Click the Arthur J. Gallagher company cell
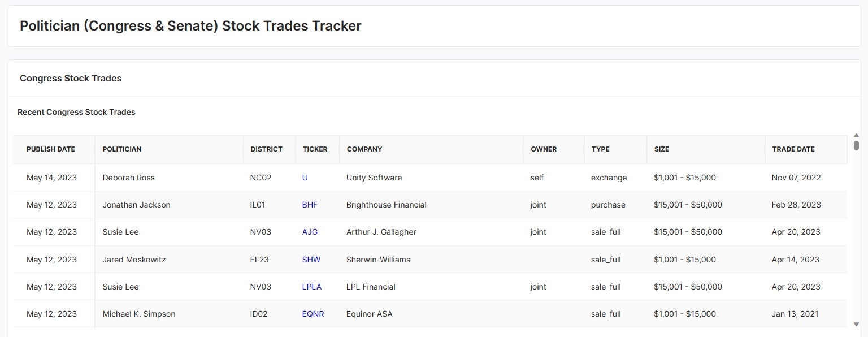 (431, 232)
